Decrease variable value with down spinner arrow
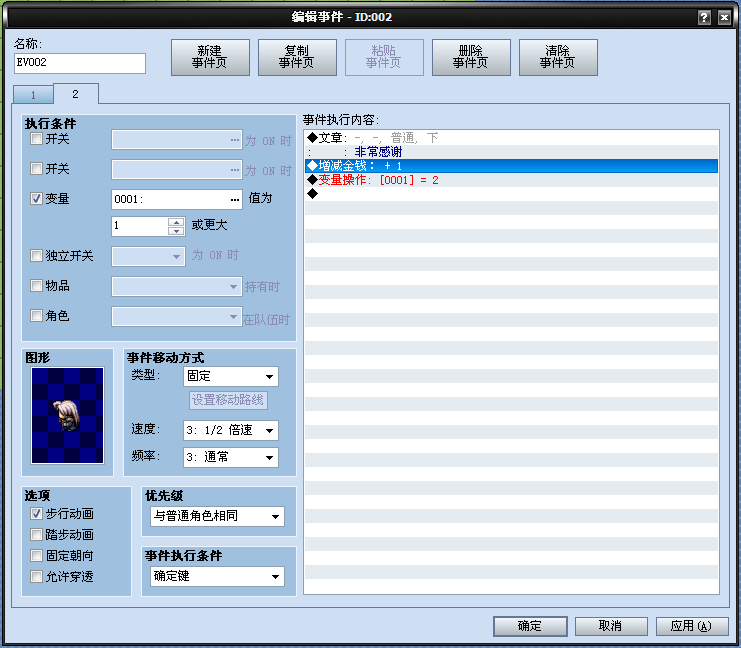Image resolution: width=741 pixels, height=648 pixels. 176,231
